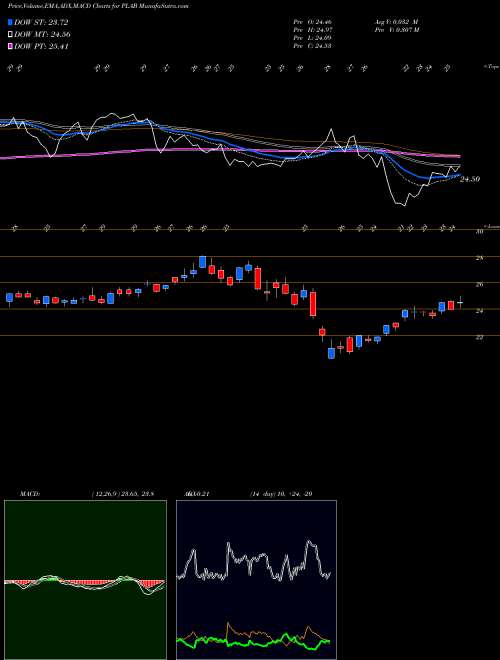Click the Pre C: 24.33 value
The image size is (500, 660).
coord(313,45)
